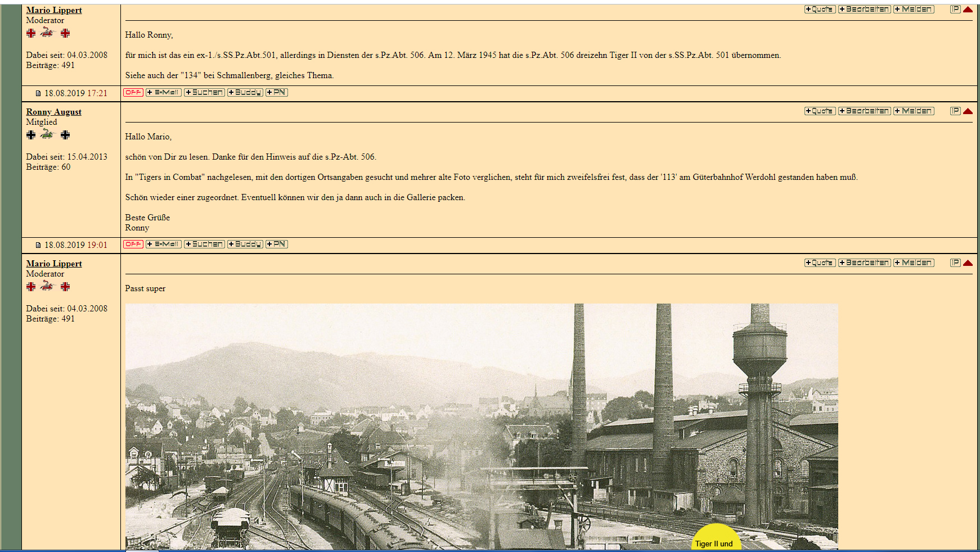980x552 pixels.
Task: Click the text 'Passt super'
Action: tap(145, 288)
